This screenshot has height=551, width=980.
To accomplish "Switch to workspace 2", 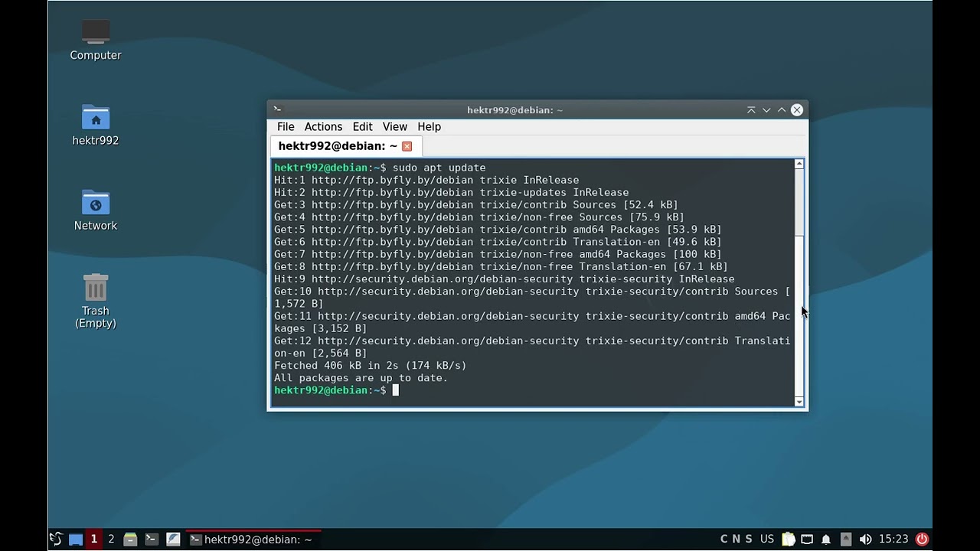I will [111, 539].
